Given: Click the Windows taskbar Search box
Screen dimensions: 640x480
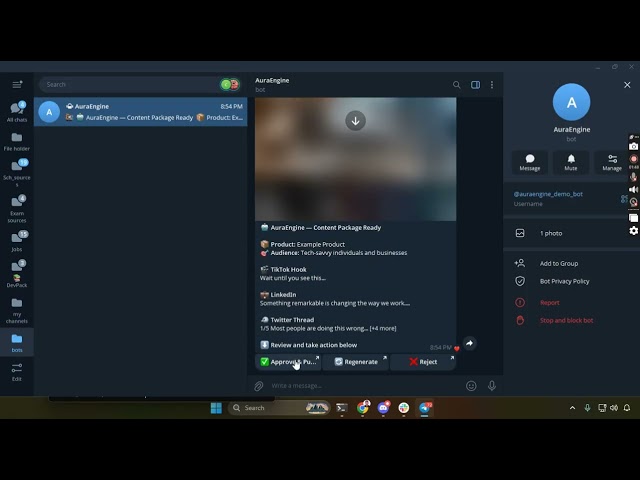Looking at the screenshot, I should tap(278, 408).
